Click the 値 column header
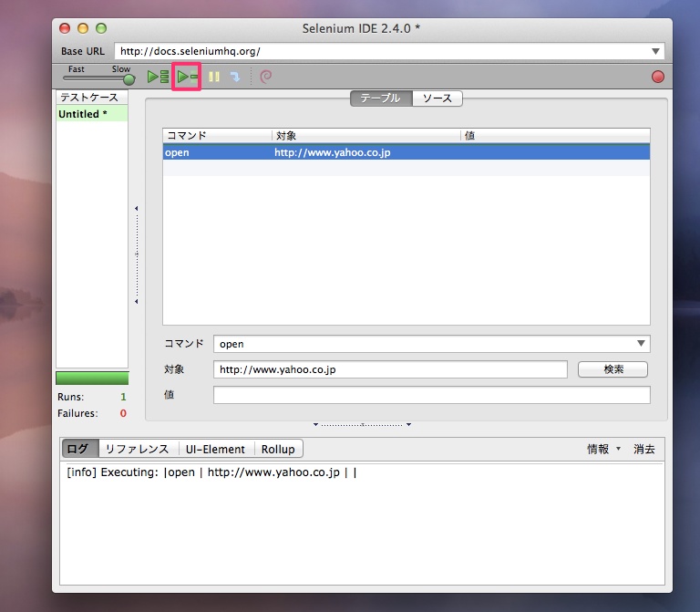Screen dimensions: 700x612 coord(555,135)
